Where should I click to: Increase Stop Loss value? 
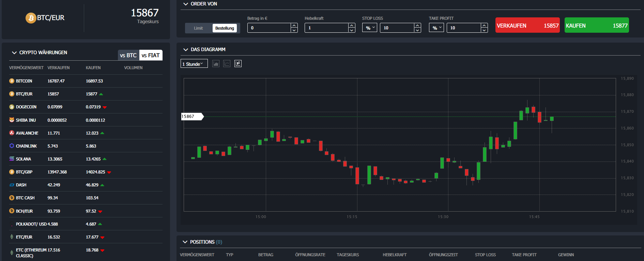click(417, 26)
